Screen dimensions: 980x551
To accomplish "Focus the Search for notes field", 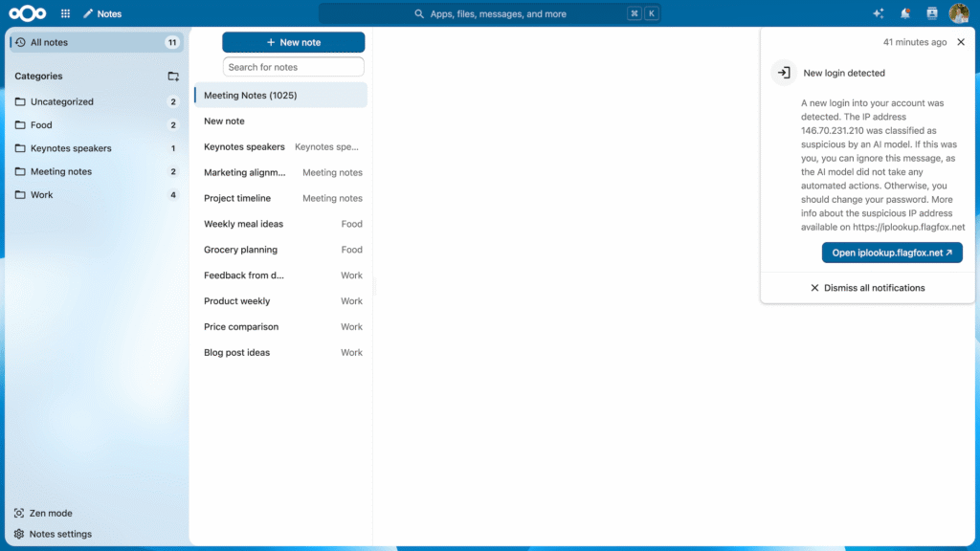I will (x=294, y=67).
